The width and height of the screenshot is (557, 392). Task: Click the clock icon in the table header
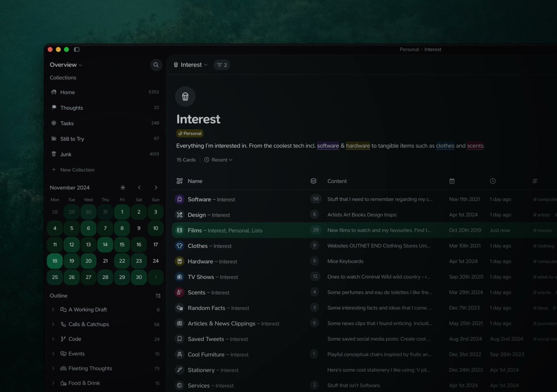tap(492, 181)
